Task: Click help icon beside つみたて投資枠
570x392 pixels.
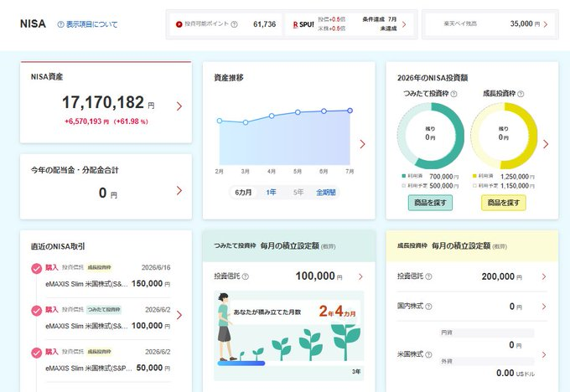Action: 453,94
